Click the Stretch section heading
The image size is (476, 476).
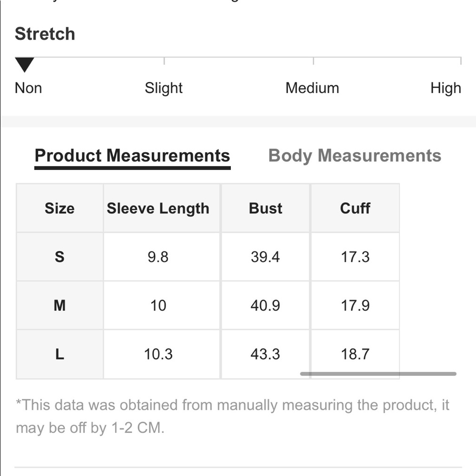point(45,33)
